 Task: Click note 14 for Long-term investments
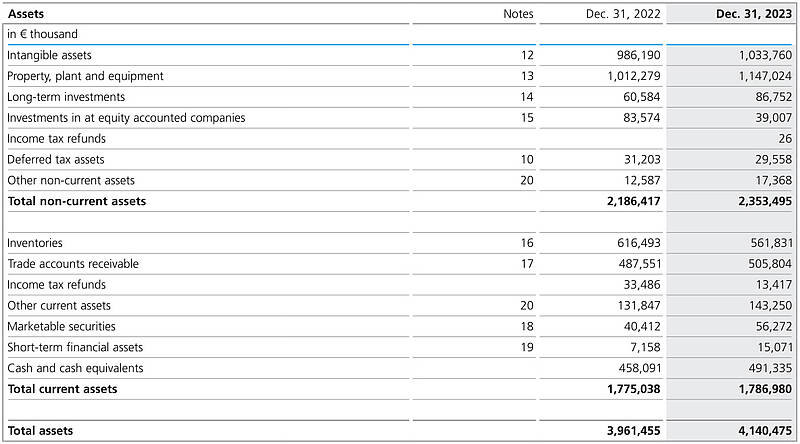(x=528, y=97)
